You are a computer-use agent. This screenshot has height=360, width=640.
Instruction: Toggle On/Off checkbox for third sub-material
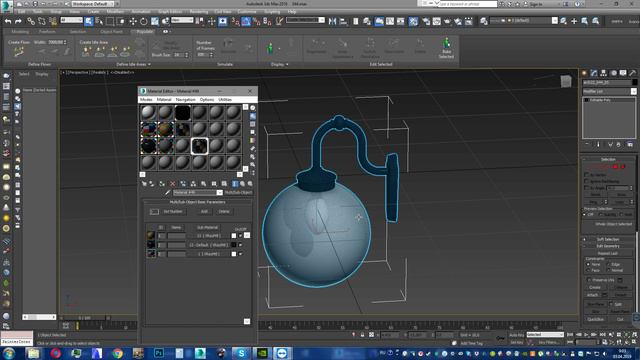click(240, 254)
